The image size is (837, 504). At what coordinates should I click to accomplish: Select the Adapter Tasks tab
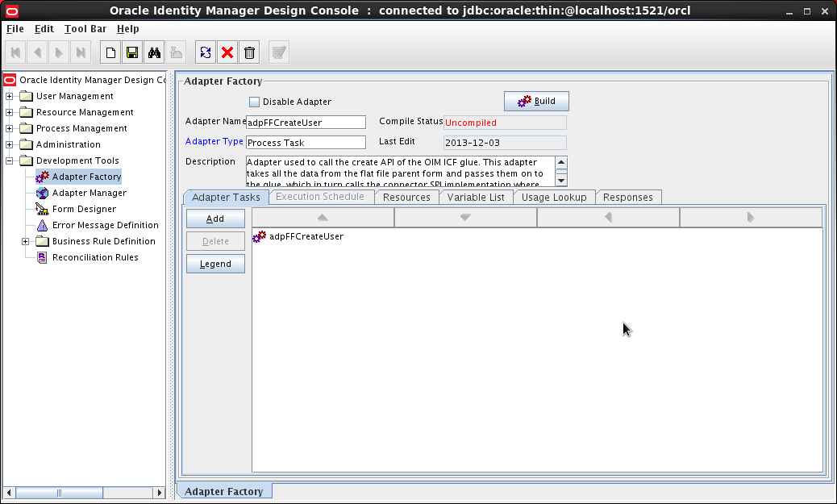pos(226,197)
